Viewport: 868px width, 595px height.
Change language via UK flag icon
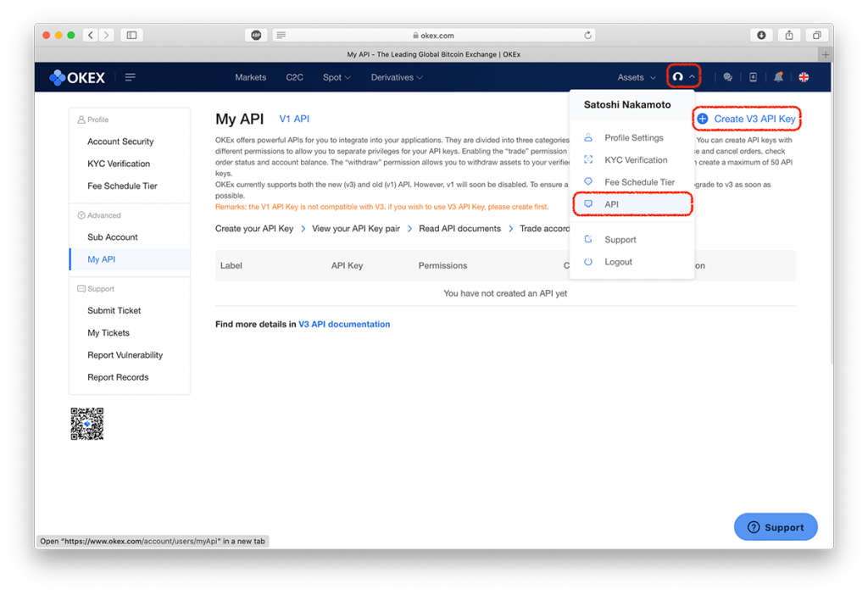click(804, 77)
